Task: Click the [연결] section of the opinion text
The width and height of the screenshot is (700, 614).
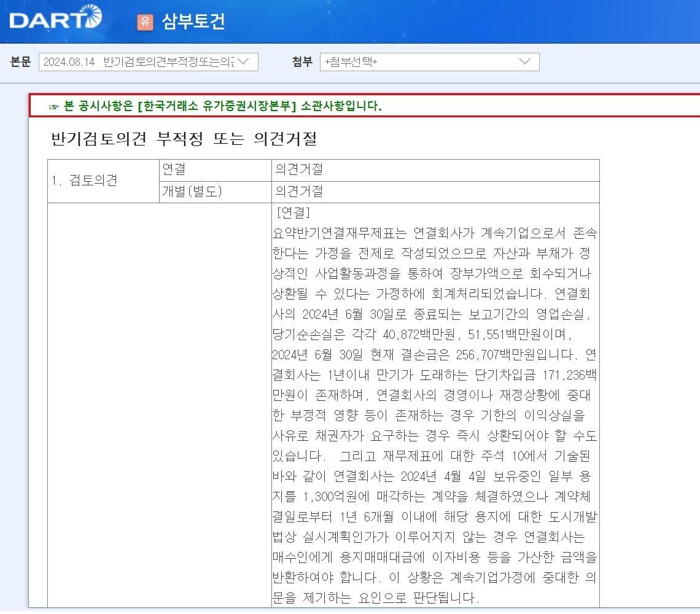Action: (x=286, y=215)
